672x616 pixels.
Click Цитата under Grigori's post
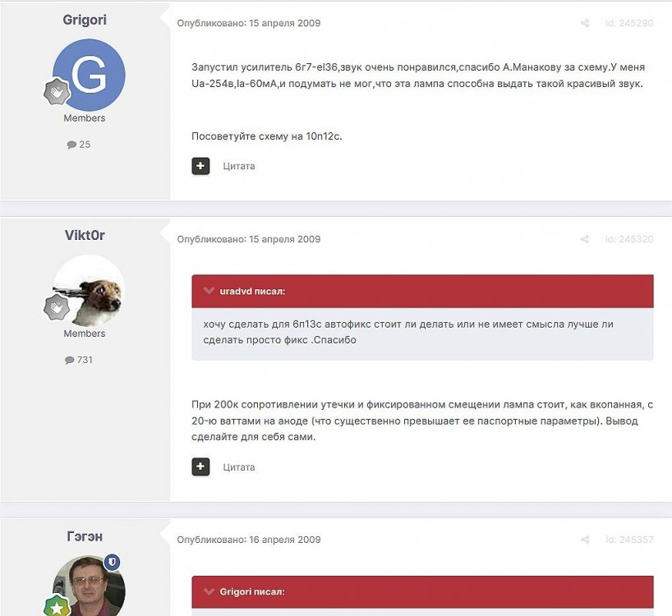(239, 166)
